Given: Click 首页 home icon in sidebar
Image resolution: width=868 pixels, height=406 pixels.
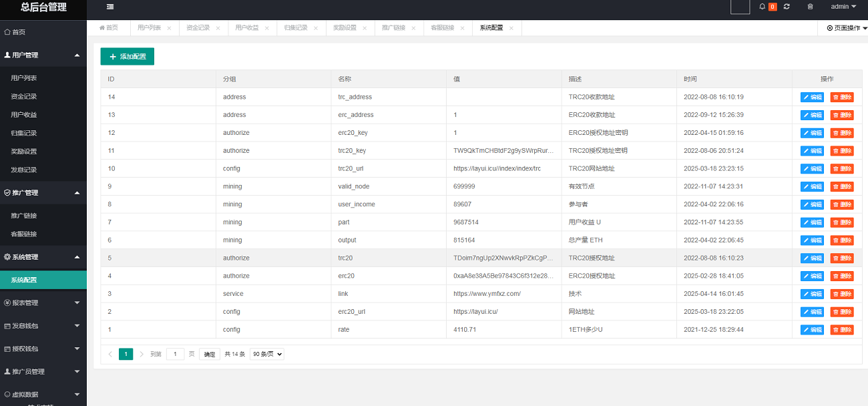Looking at the screenshot, I should coord(7,32).
